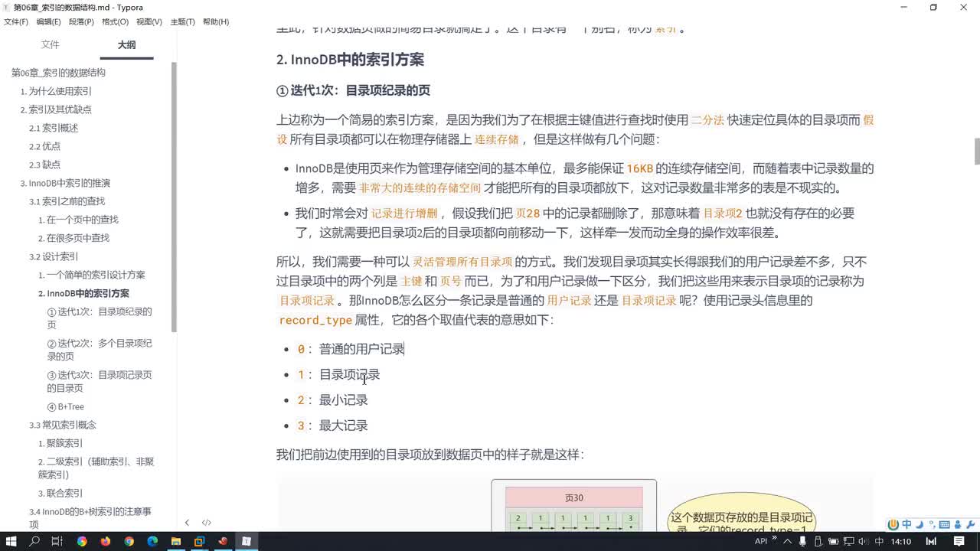
Task: Jump to outline item 2.1 索引概述
Action: [x=54, y=128]
